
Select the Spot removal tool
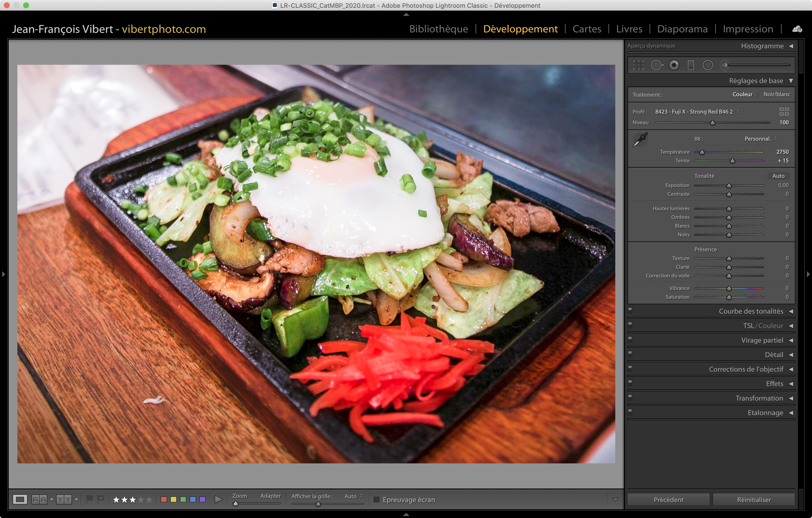[x=657, y=65]
